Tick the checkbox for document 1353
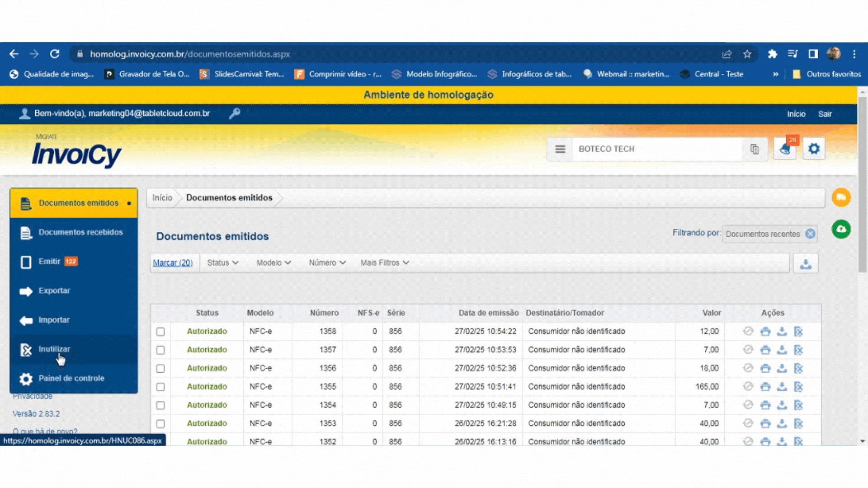Image resolution: width=868 pixels, height=488 pixels. pos(160,424)
